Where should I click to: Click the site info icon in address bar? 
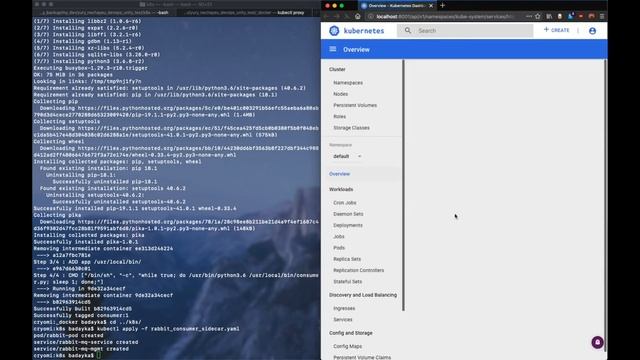(x=371, y=17)
